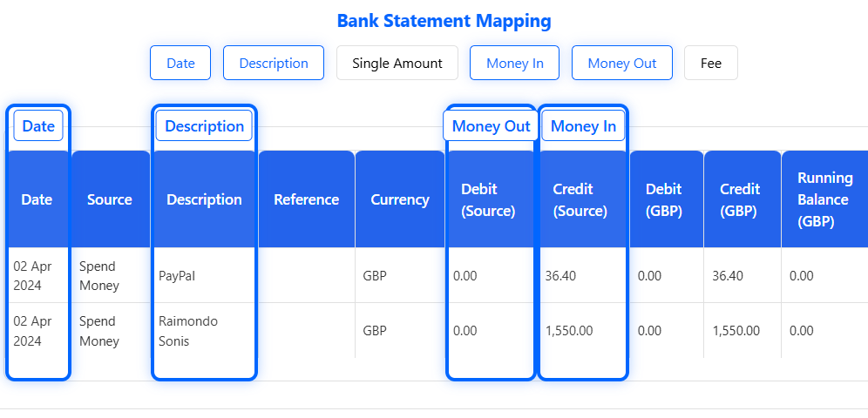Choose the Single Amount mapping chip
Viewport: 868px width, 418px height.
(397, 63)
